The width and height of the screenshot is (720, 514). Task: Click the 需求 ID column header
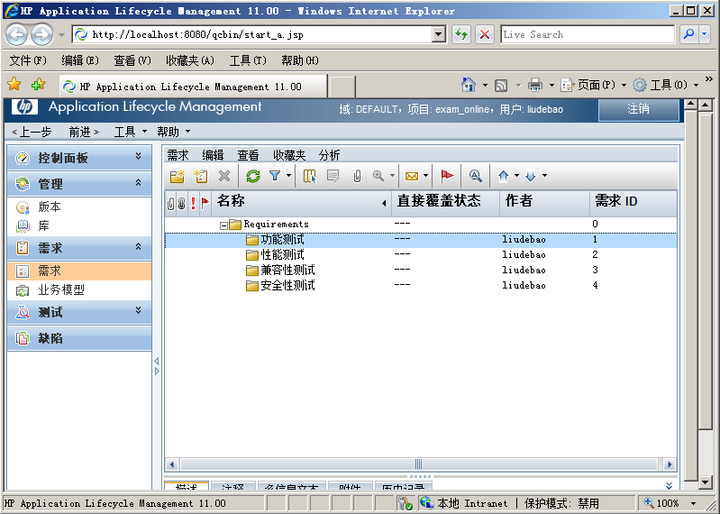633,203
